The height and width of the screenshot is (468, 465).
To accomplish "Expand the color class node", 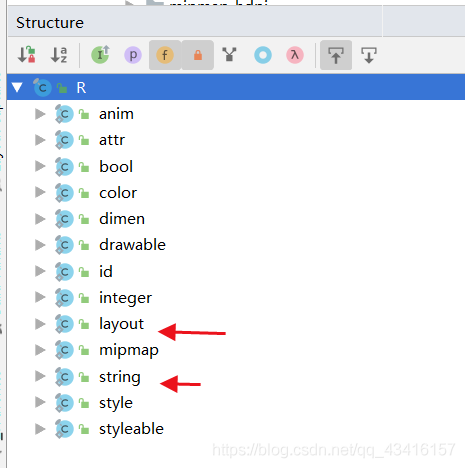I will (40, 192).
